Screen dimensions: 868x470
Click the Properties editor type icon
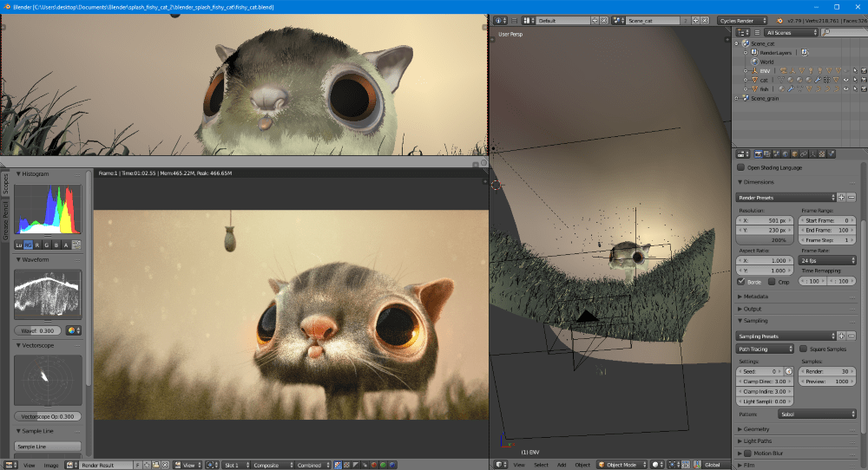click(x=743, y=154)
